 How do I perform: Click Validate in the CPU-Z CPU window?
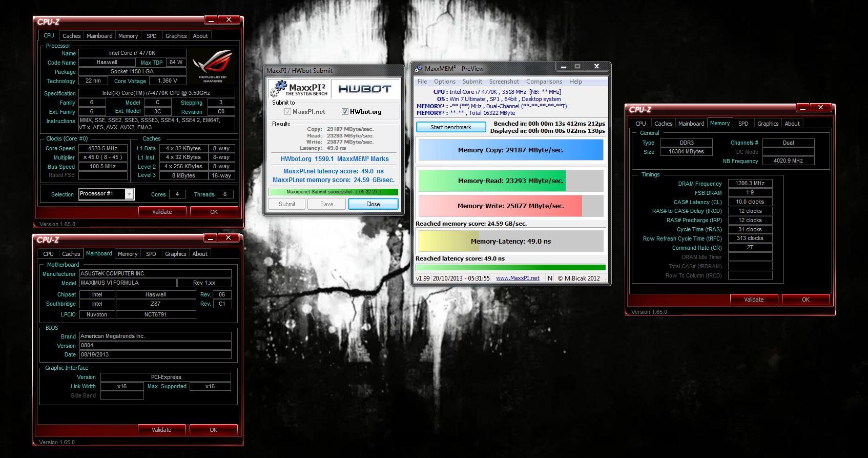(x=162, y=212)
